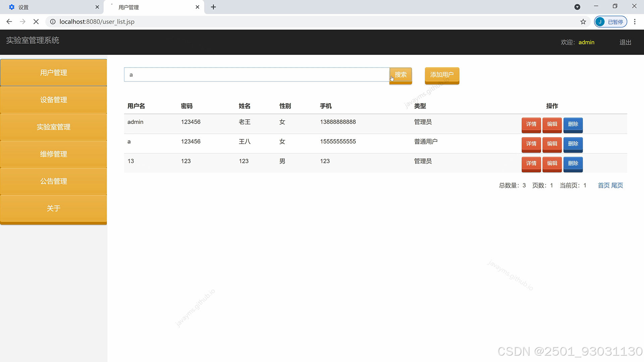View 详情 for user a
The width and height of the screenshot is (644, 362).
[531, 144]
